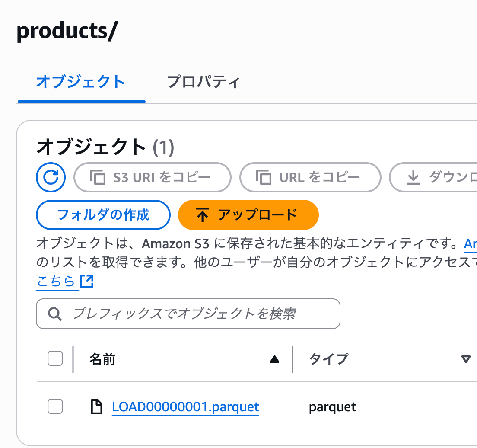Click the 名前 column header label

[x=102, y=359]
